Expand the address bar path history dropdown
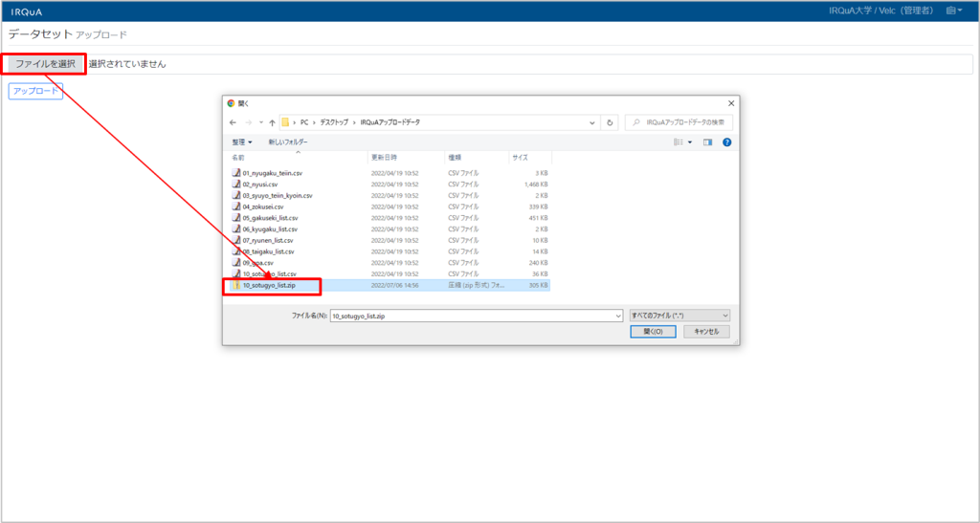Image resolution: width=980 pixels, height=523 pixels. click(x=593, y=122)
